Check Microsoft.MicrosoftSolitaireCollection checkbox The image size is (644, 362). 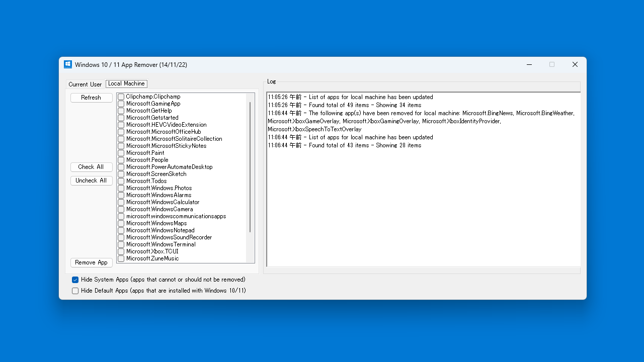pyautogui.click(x=121, y=139)
